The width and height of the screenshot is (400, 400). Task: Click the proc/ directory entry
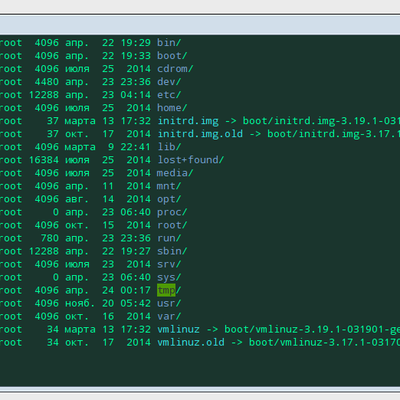pyautogui.click(x=172, y=212)
